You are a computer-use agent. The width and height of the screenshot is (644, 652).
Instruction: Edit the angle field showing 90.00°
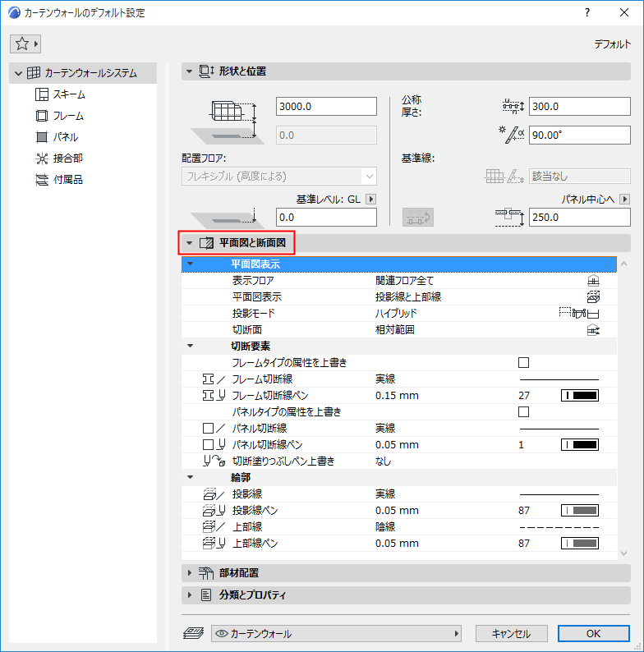tap(579, 135)
